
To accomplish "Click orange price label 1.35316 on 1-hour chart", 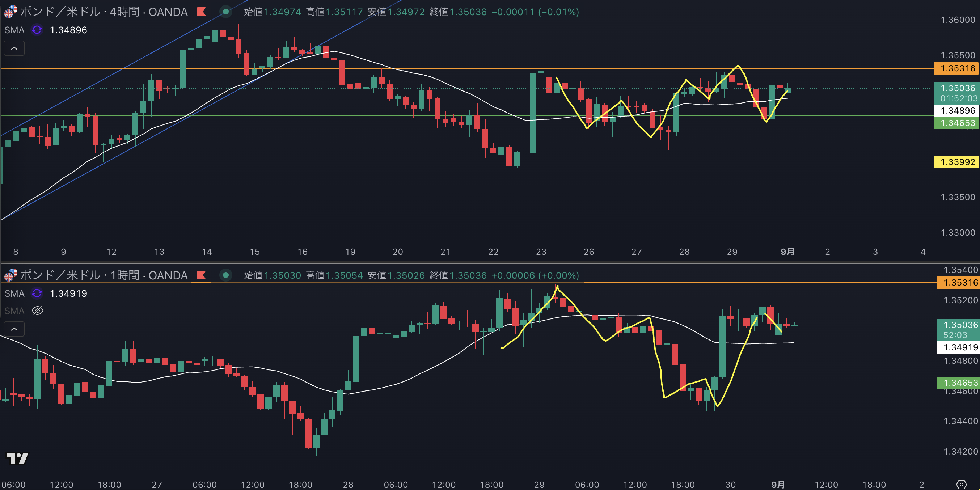I will point(958,283).
